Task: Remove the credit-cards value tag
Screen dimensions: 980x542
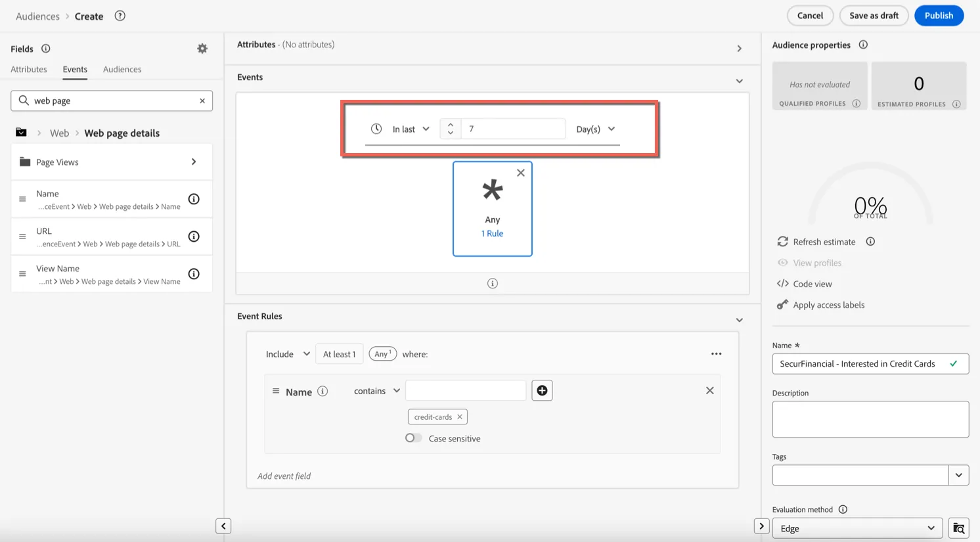Action: pyautogui.click(x=460, y=417)
